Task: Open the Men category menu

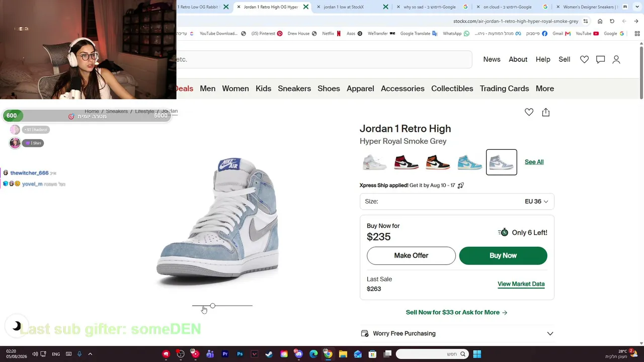Action: coord(207,88)
